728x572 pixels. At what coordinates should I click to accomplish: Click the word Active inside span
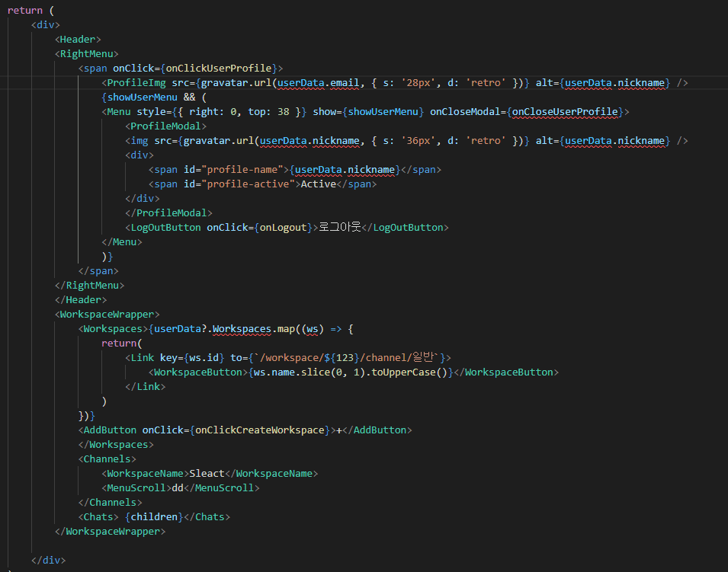pyautogui.click(x=319, y=184)
